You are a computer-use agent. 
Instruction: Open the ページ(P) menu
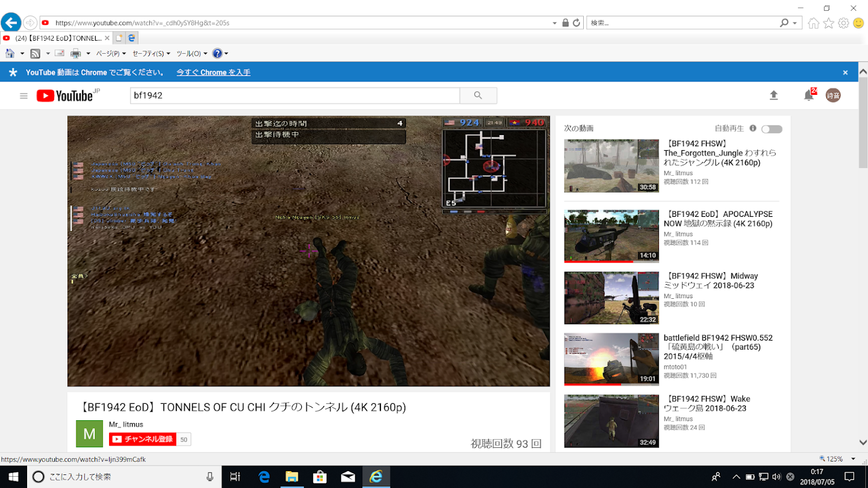(111, 54)
